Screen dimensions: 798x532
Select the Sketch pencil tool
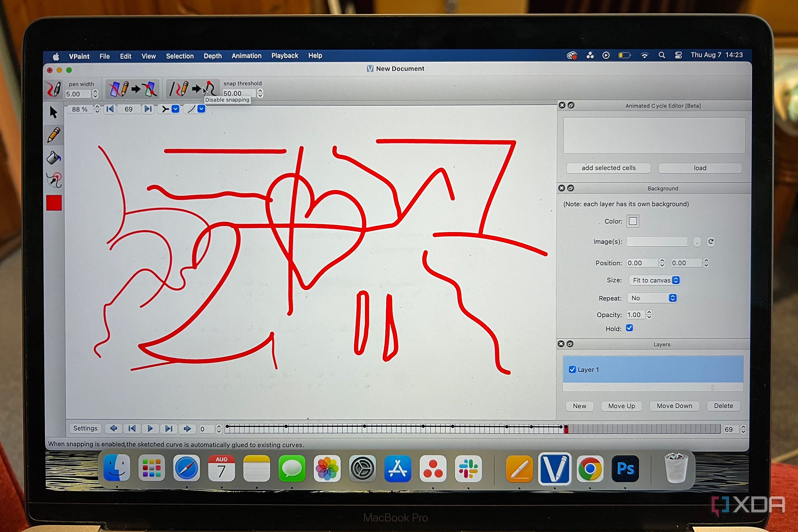(54, 135)
